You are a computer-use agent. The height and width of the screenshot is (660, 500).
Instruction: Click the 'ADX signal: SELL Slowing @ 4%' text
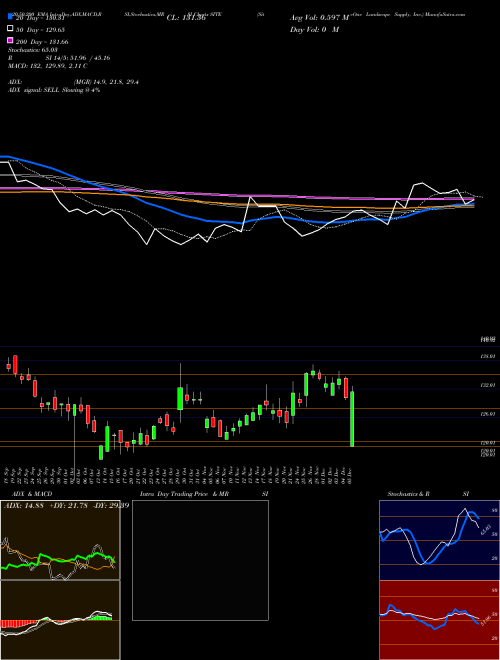[x=54, y=90]
